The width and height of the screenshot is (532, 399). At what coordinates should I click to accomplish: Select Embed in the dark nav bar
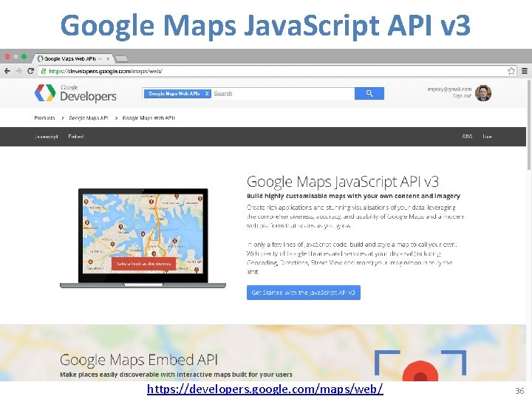tap(76, 137)
